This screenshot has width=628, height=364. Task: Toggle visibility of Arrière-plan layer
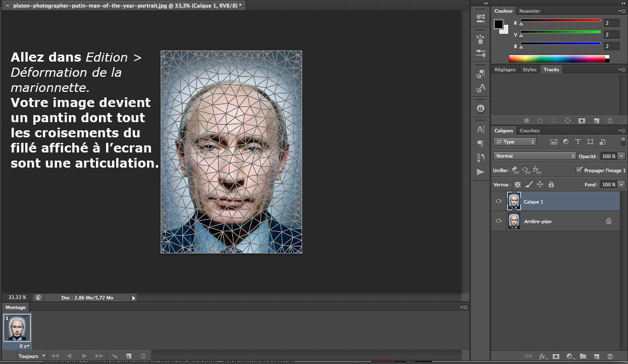click(x=499, y=221)
